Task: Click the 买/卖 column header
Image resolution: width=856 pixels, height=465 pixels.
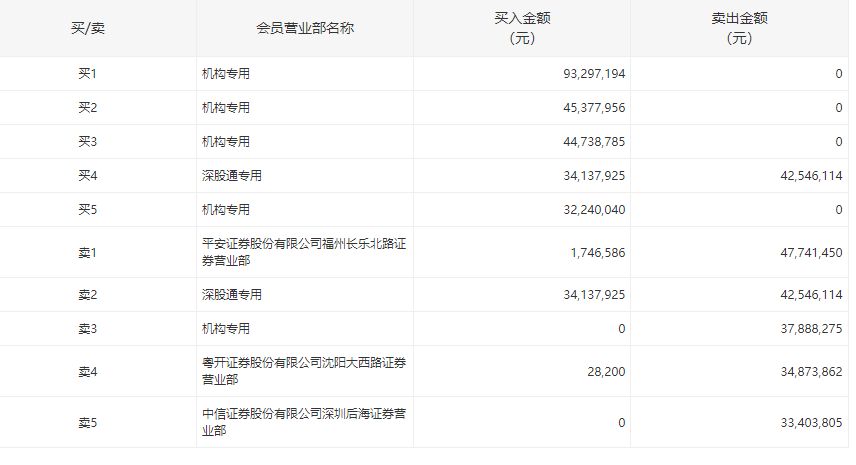Action: 88,28
